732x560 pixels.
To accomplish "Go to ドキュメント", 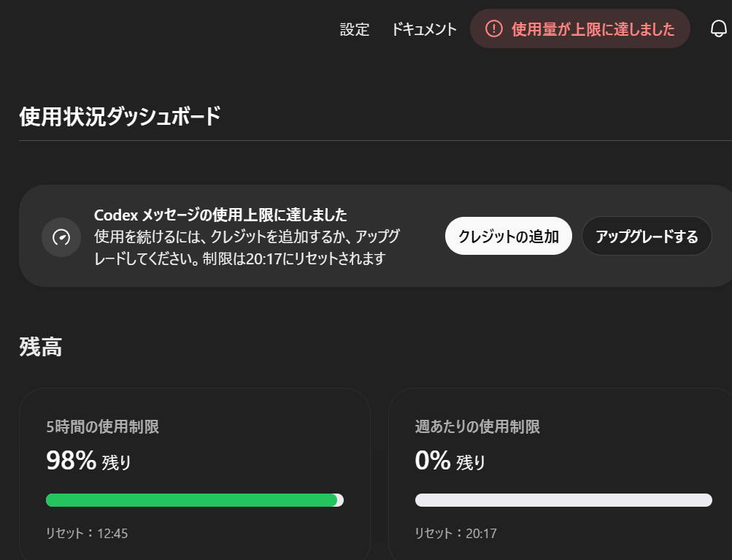I will [424, 30].
